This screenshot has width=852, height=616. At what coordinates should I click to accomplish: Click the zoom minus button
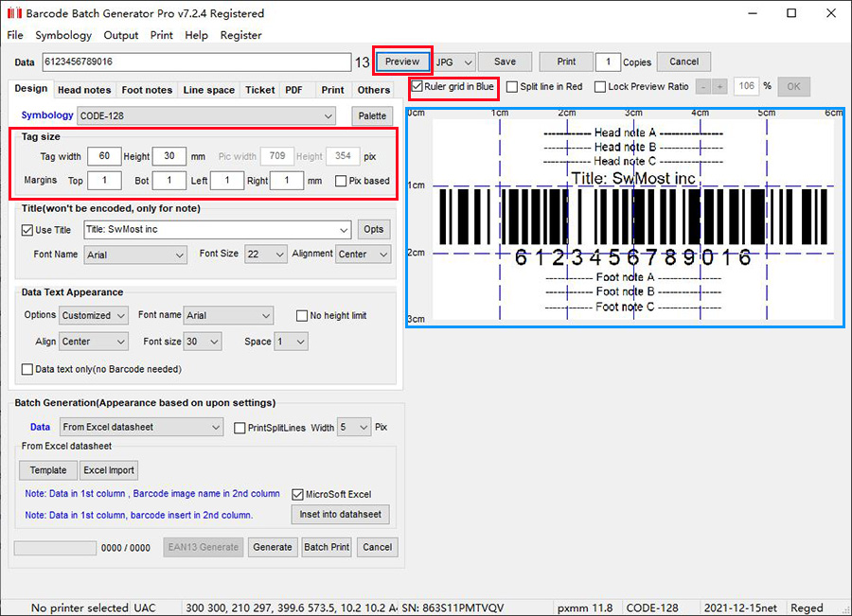703,87
